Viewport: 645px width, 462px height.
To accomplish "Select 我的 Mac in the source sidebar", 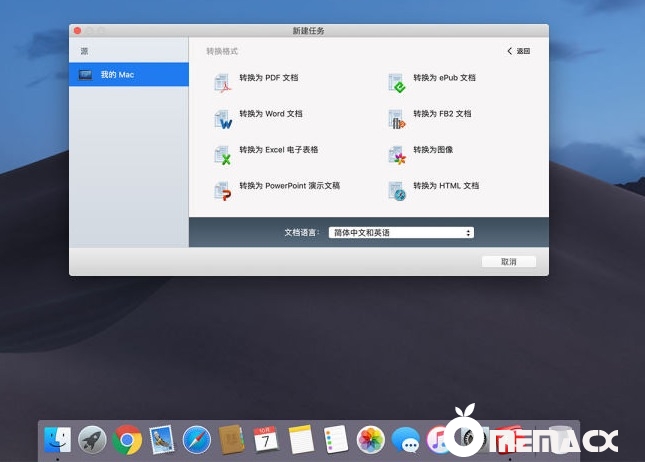I will pos(129,74).
